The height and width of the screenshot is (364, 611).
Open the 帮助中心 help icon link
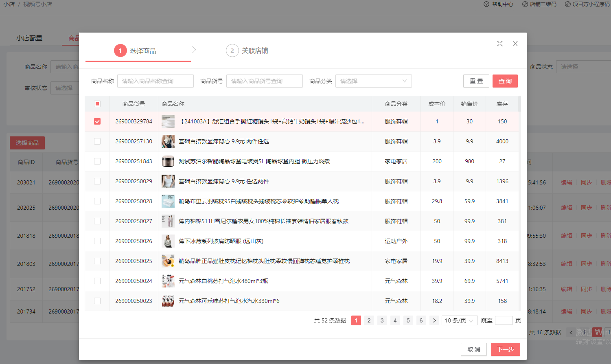tap(486, 4)
